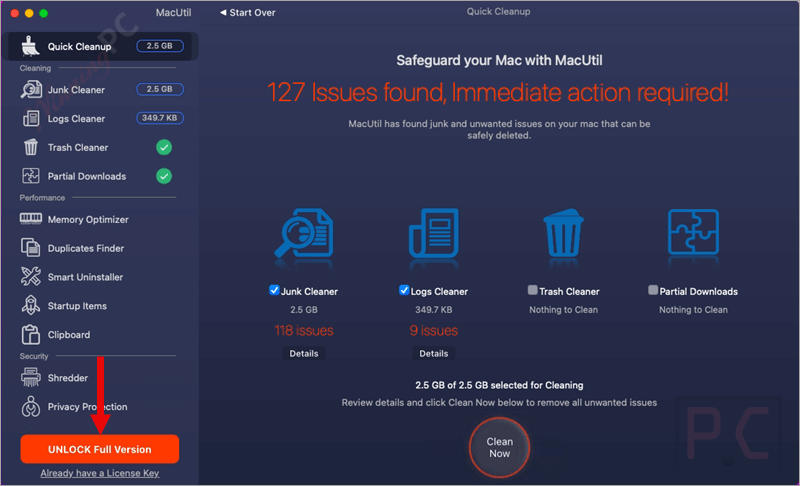The height and width of the screenshot is (486, 800).
Task: Click the green full-screen window button
Action: coord(44,13)
